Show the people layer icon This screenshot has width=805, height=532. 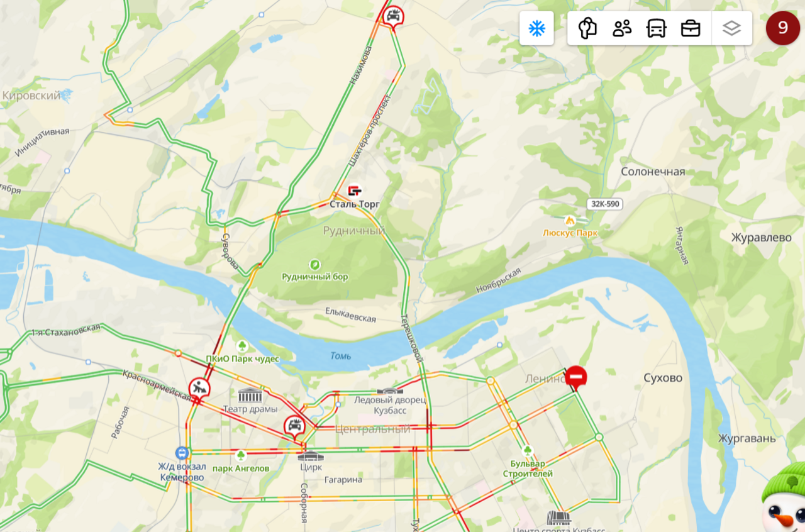[622, 28]
